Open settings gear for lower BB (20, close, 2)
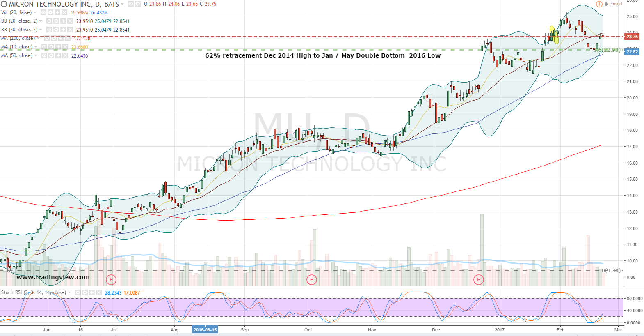Screen dimensions: 644x336 [56, 30]
